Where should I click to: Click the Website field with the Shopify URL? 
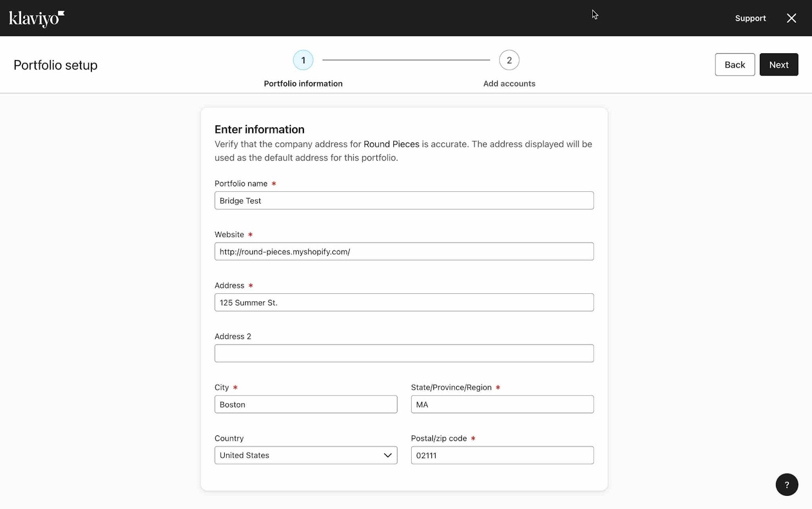pyautogui.click(x=403, y=251)
